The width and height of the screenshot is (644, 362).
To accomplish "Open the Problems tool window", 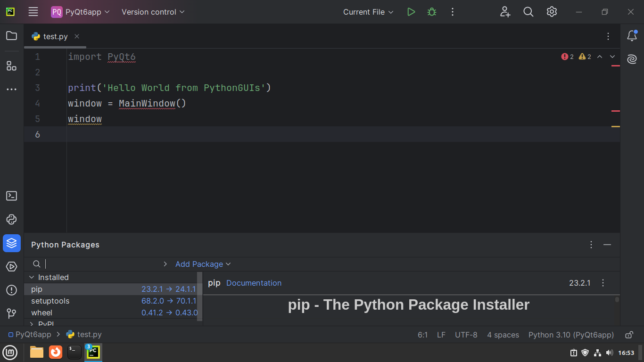I will [12, 290].
